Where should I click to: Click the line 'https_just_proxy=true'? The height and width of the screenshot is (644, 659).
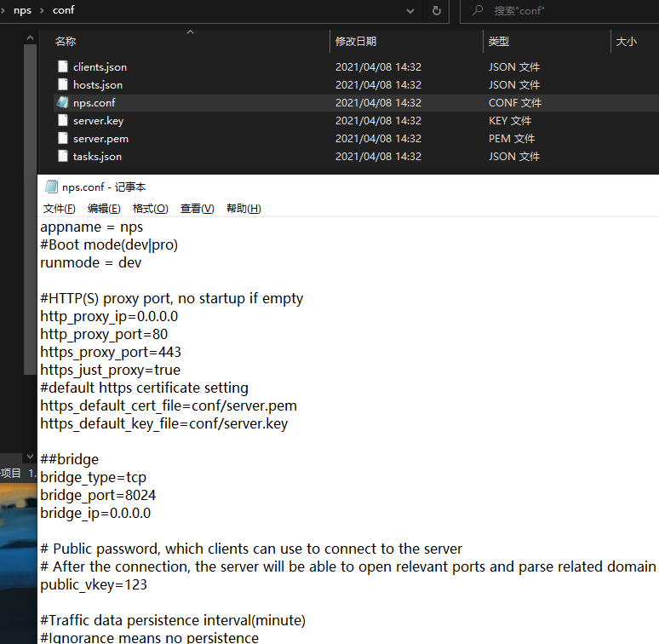pos(110,370)
